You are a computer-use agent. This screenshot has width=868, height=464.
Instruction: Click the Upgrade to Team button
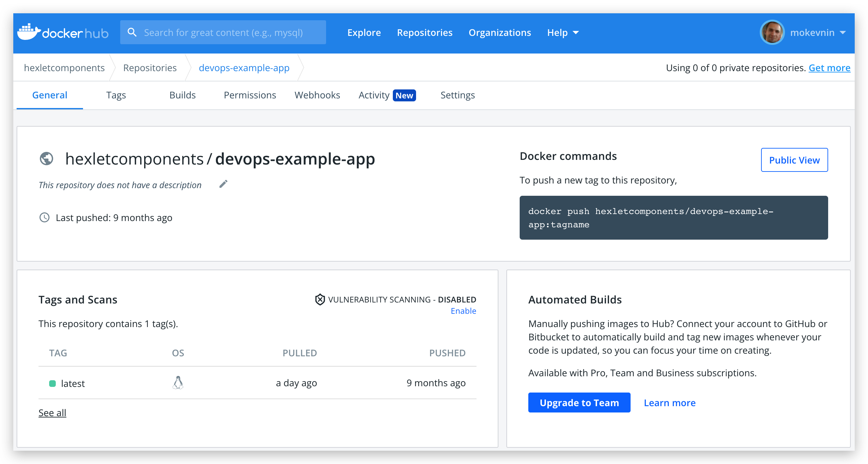(579, 402)
